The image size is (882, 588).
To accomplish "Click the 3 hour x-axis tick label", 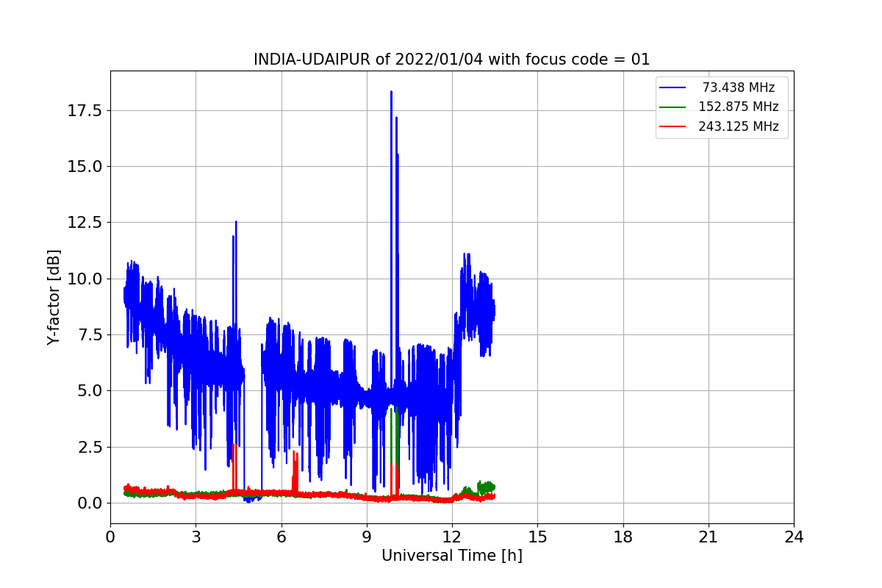I will point(196,537).
